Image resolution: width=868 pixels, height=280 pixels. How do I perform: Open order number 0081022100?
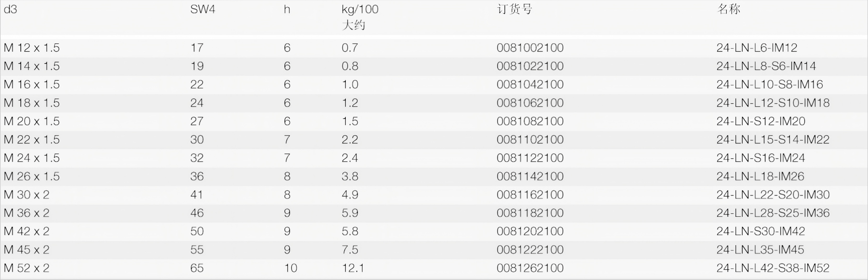pos(530,66)
